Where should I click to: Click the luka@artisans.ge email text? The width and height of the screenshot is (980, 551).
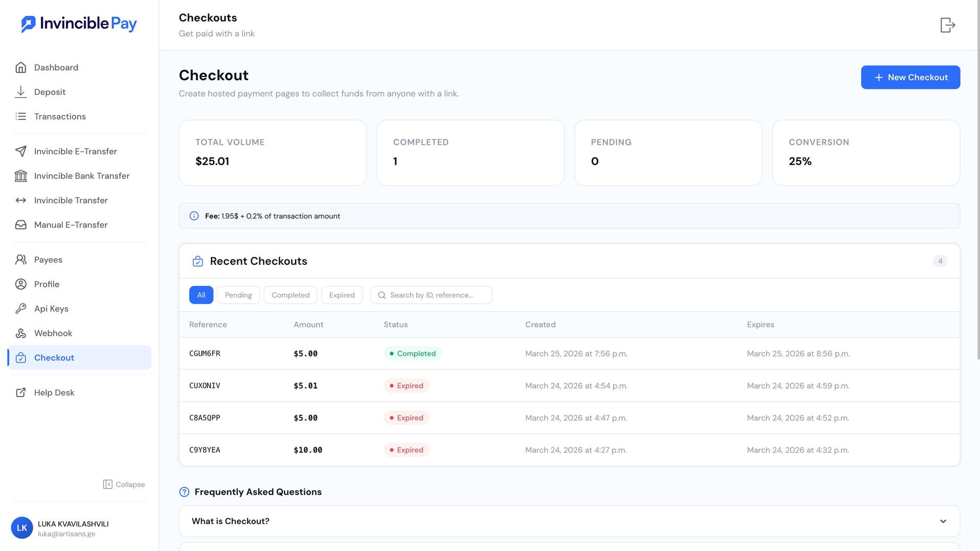coord(66,534)
